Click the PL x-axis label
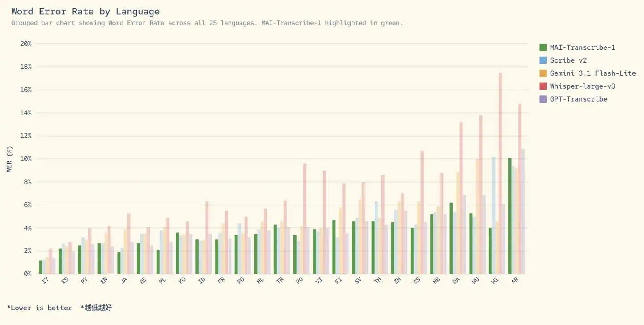The height and width of the screenshot is (325, 644). (162, 281)
